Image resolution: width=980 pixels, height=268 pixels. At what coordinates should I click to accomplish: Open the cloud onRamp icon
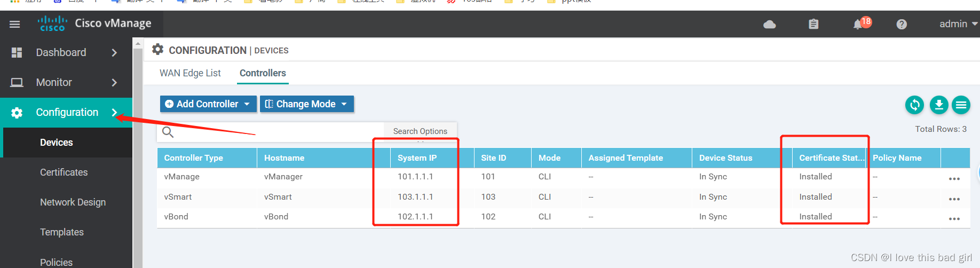tap(770, 24)
